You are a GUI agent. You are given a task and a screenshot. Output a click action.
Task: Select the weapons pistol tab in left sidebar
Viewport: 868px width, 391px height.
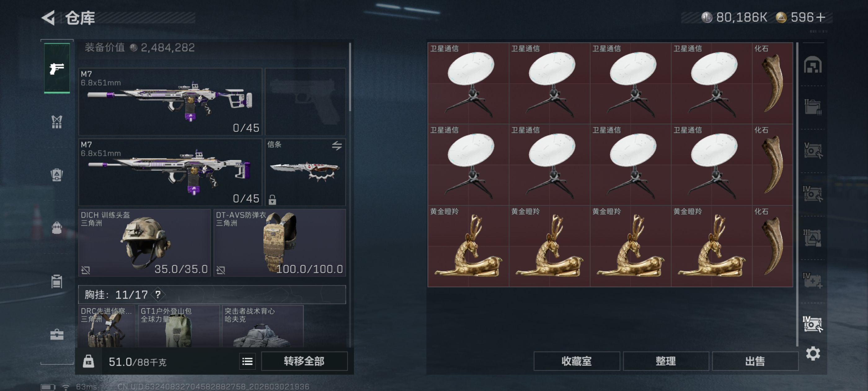[x=57, y=69]
